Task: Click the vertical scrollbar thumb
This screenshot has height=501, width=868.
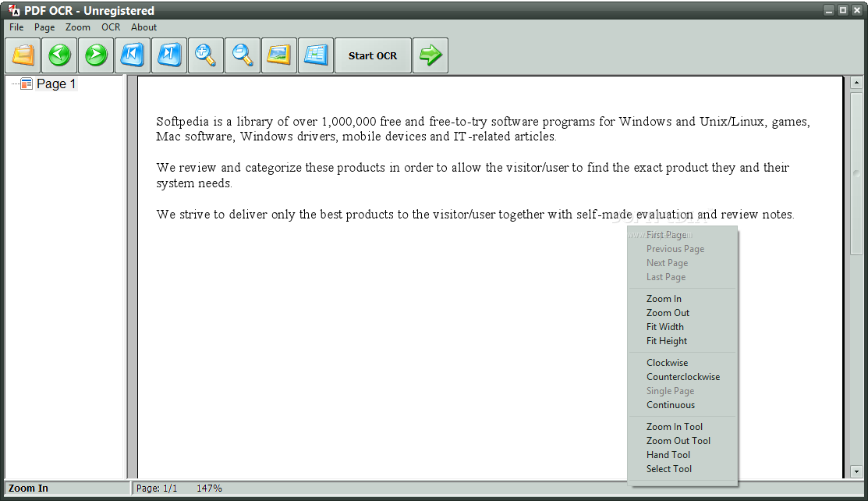Action: [856, 173]
